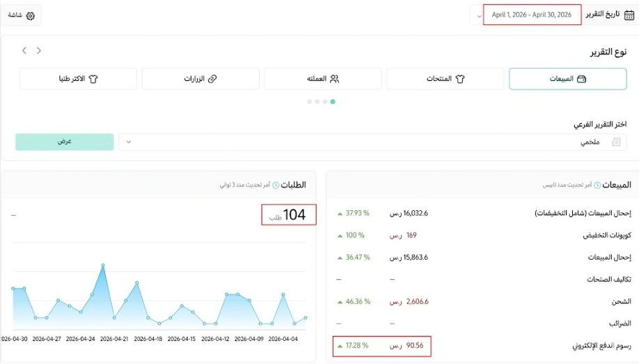The width and height of the screenshot is (639, 364).
Task: Select the المنتجات report tab
Action: pos(445,79)
